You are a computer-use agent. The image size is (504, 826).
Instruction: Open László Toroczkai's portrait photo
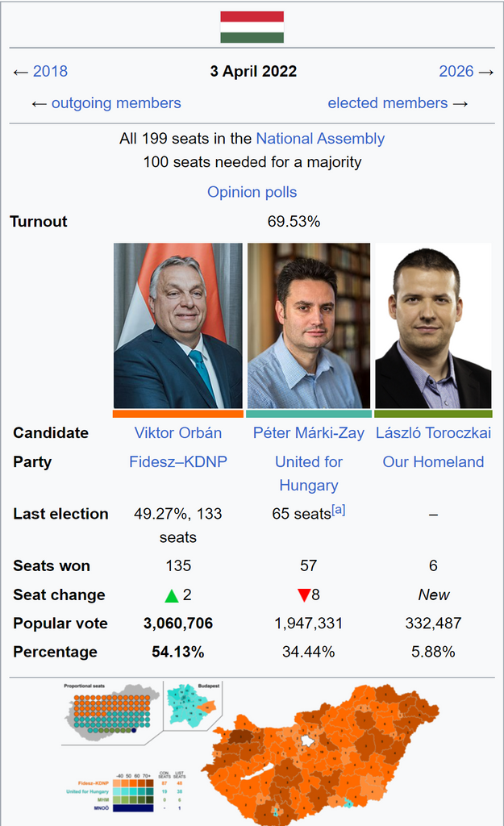pos(433,325)
